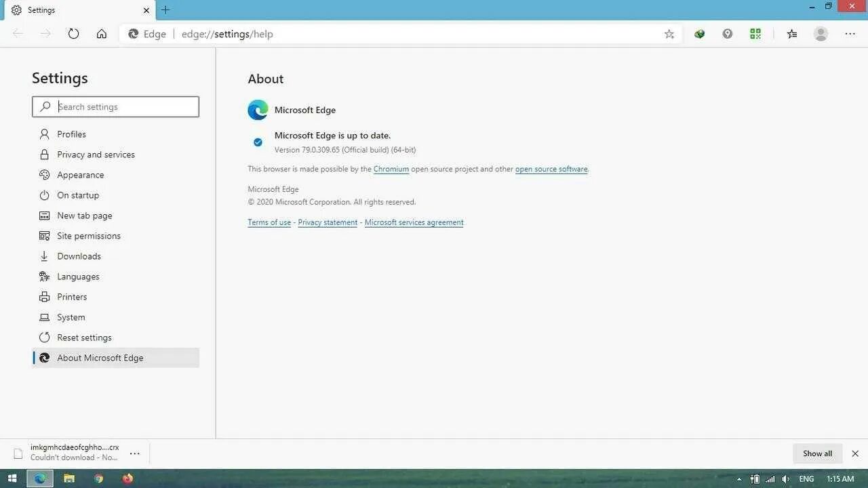Focus the Search settings box

click(x=115, y=106)
